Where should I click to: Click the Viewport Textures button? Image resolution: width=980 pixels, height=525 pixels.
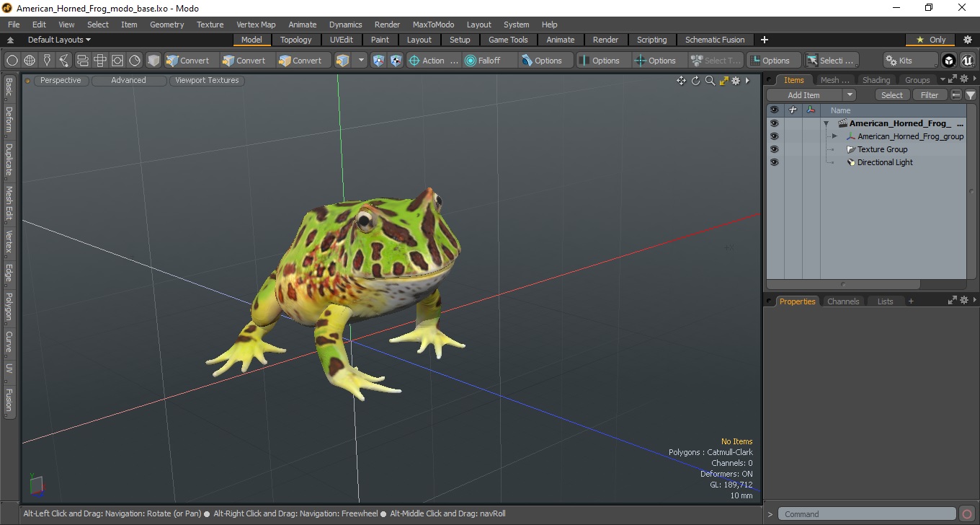click(x=207, y=81)
